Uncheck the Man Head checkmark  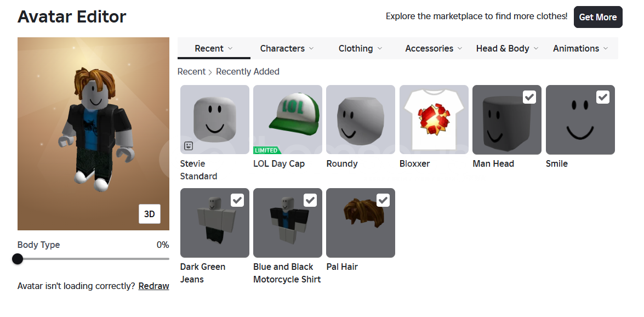click(529, 97)
